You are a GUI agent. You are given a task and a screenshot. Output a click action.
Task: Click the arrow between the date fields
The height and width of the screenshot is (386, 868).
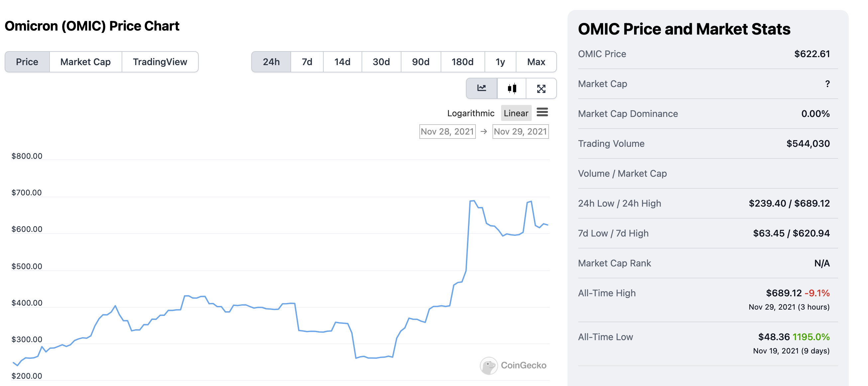484,132
